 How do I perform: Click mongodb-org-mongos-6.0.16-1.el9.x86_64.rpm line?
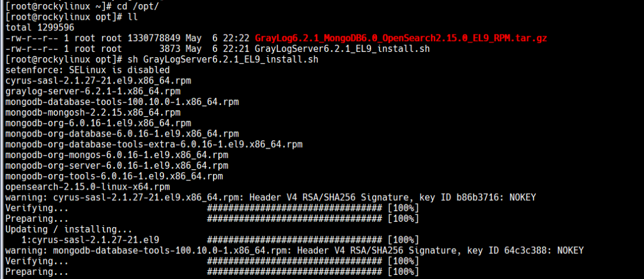click(117, 156)
